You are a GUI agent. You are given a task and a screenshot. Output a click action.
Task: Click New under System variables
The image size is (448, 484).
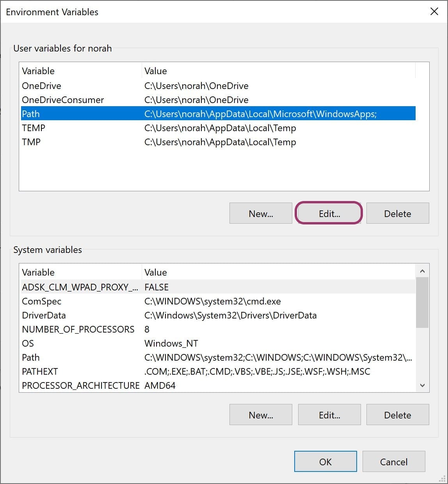(x=261, y=415)
